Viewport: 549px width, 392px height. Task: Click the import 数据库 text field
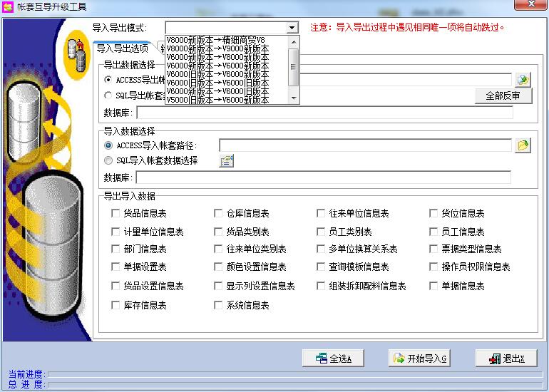pyautogui.click(x=323, y=177)
